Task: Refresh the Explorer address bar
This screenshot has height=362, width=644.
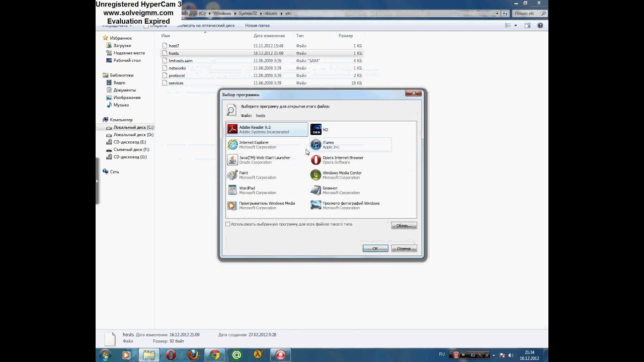Action: [x=506, y=14]
